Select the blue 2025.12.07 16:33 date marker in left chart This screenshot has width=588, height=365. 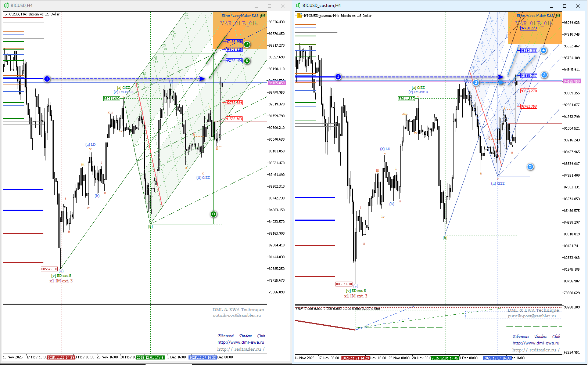coord(202,357)
